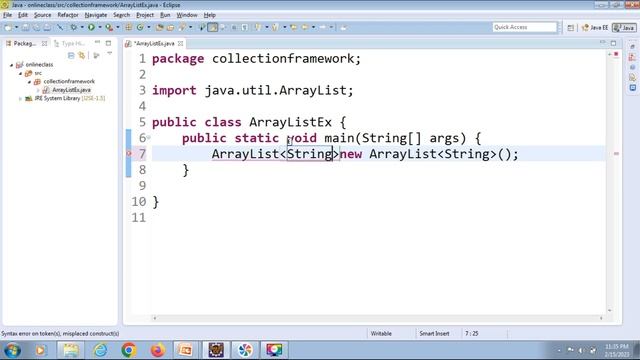Open the Source menu

pos(42,15)
